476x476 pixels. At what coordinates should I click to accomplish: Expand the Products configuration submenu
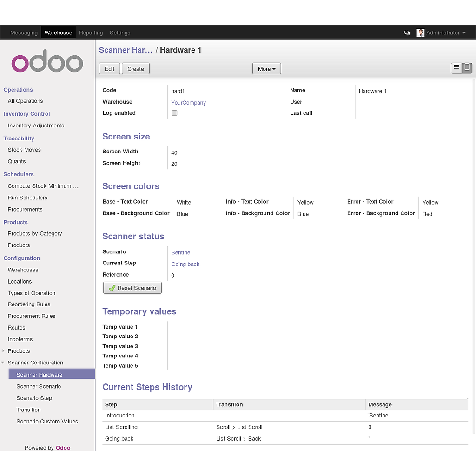3,351
